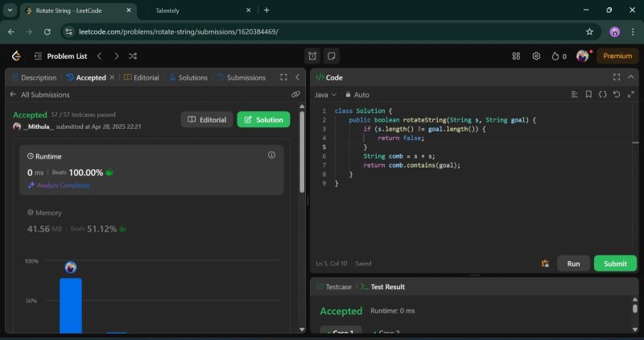The width and height of the screenshot is (644, 340).
Task: Switch to the Testcase tab
Action: click(334, 287)
